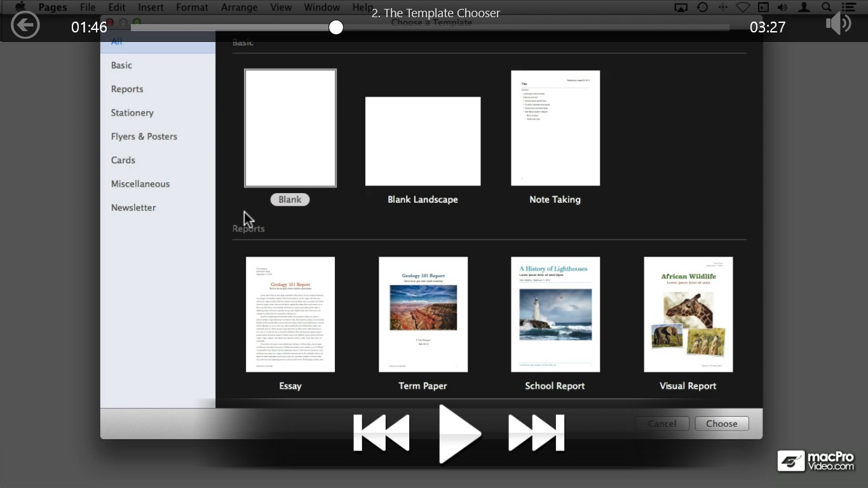Viewport: 868px width, 488px height.
Task: Click the Cancel button
Action: pyautogui.click(x=662, y=424)
